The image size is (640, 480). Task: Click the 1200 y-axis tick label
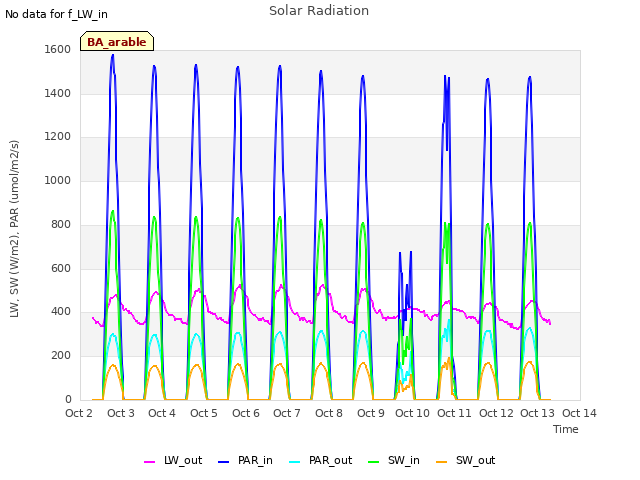(58, 137)
